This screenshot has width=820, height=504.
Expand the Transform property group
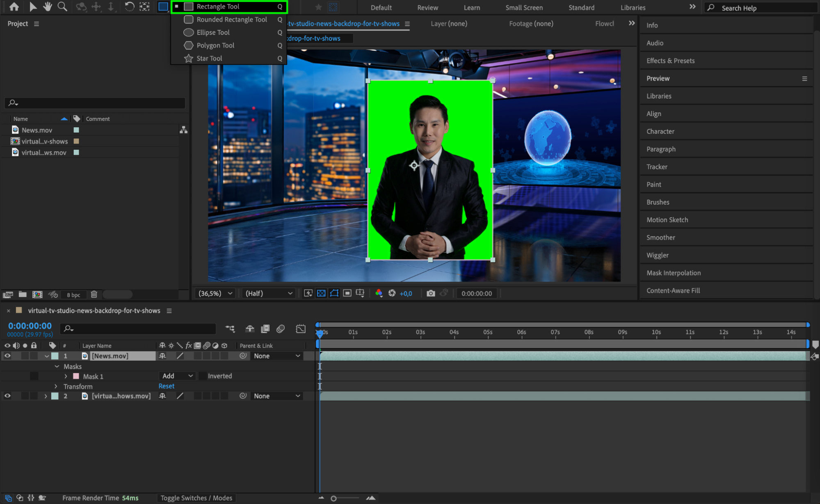(56, 386)
